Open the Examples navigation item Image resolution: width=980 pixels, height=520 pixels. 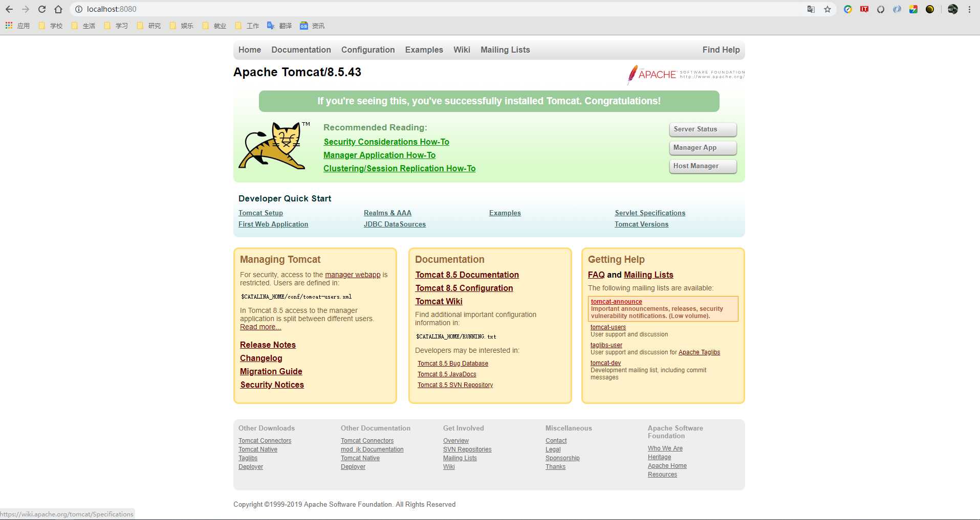pyautogui.click(x=424, y=50)
